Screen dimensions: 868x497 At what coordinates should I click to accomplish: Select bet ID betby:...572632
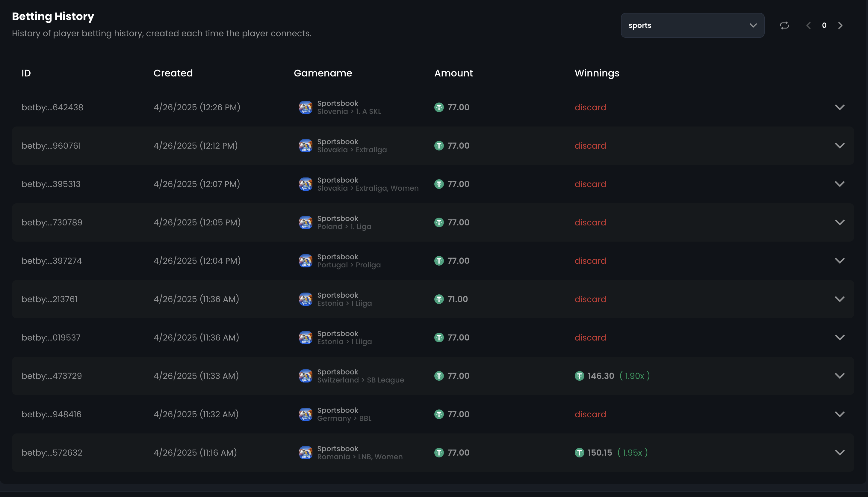pos(52,453)
